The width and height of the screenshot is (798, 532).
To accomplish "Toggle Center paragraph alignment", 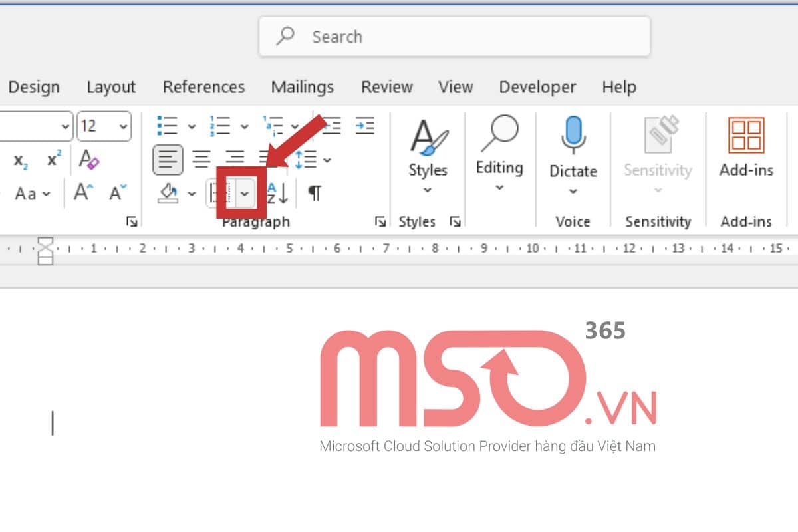I will (201, 159).
